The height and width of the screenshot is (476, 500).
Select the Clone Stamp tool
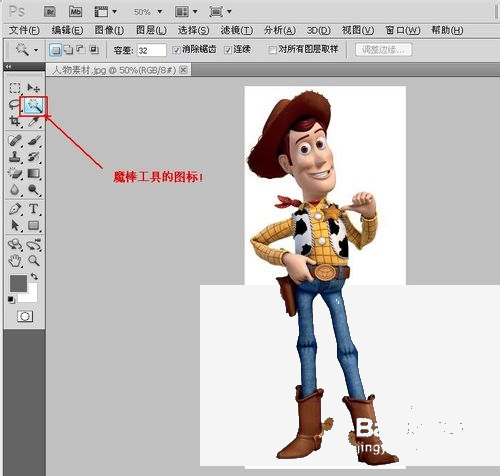pyautogui.click(x=15, y=157)
